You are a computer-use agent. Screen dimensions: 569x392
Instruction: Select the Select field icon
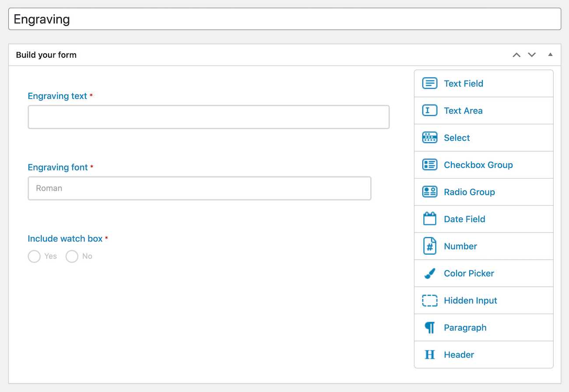click(x=429, y=137)
